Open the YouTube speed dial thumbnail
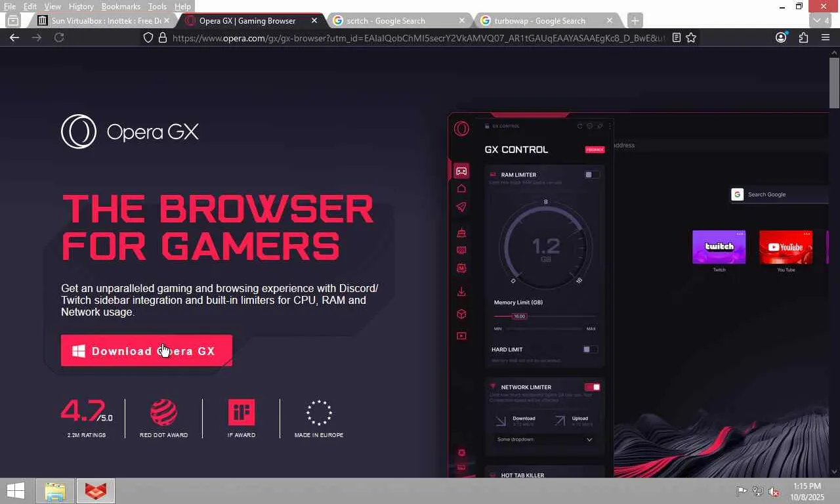This screenshot has height=504, width=840. point(786,247)
